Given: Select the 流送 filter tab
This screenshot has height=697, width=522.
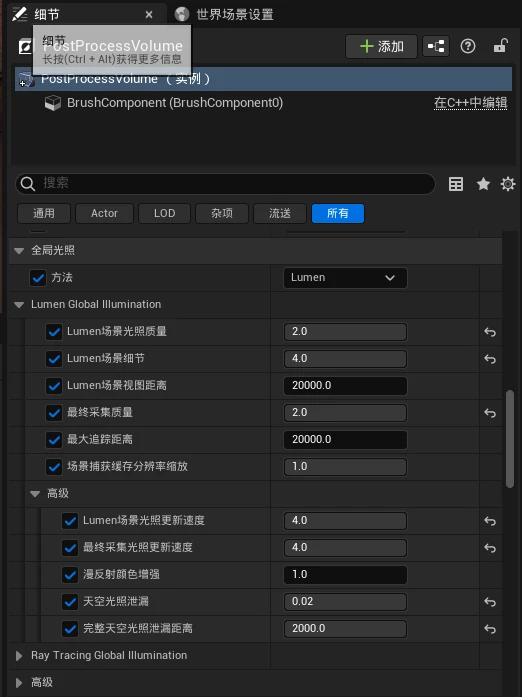Looking at the screenshot, I should 280,213.
